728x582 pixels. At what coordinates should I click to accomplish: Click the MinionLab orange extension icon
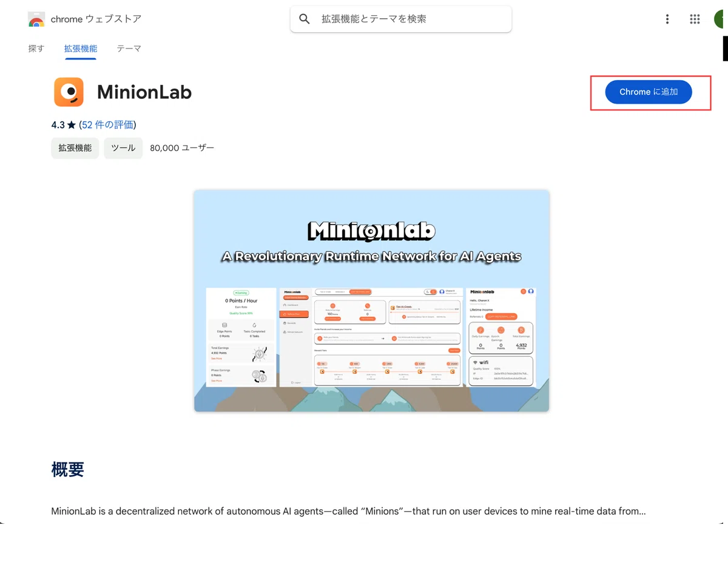69,92
